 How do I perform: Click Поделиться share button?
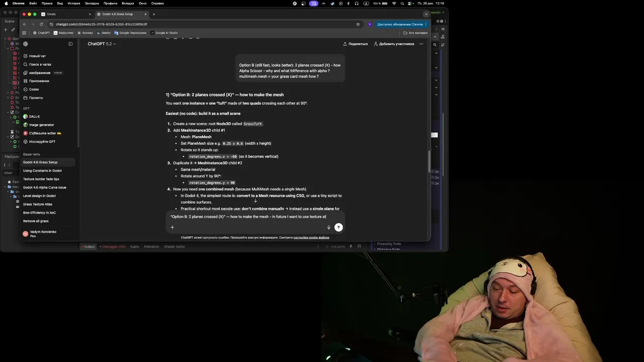pos(355,44)
